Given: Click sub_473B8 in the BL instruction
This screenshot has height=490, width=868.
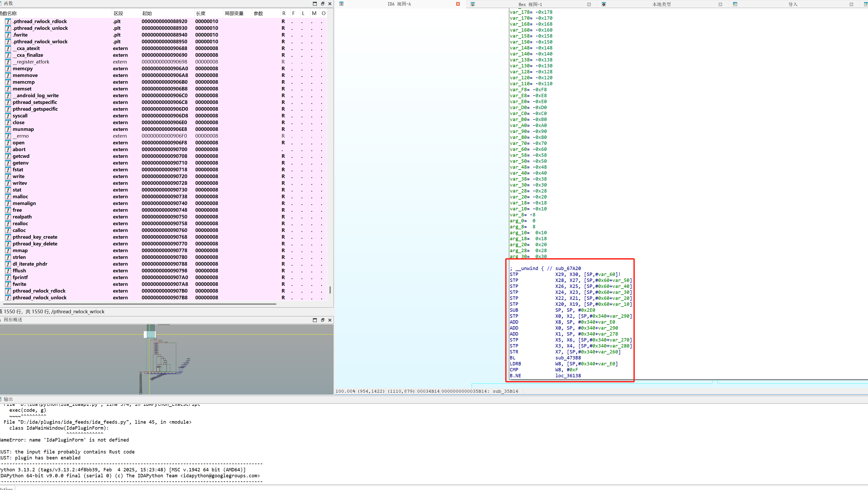Looking at the screenshot, I should pos(568,358).
